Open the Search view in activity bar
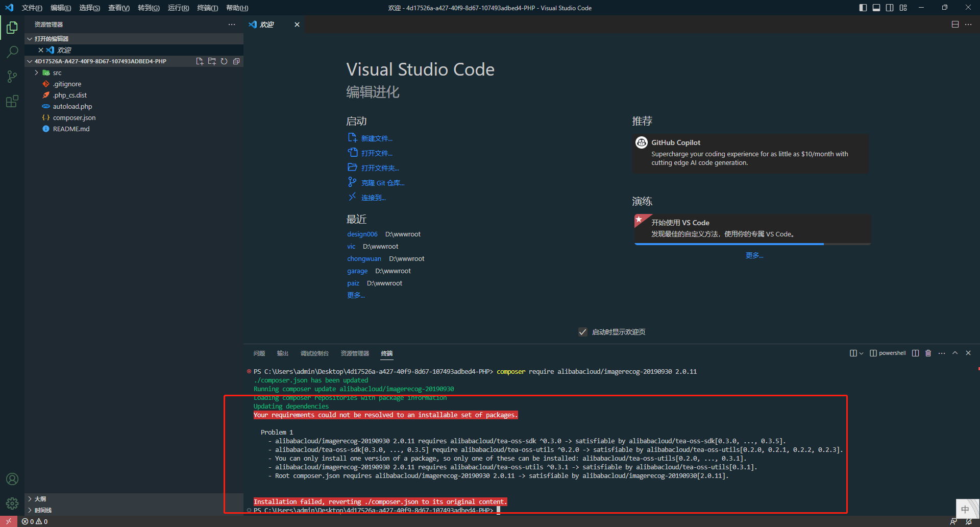 click(12, 52)
